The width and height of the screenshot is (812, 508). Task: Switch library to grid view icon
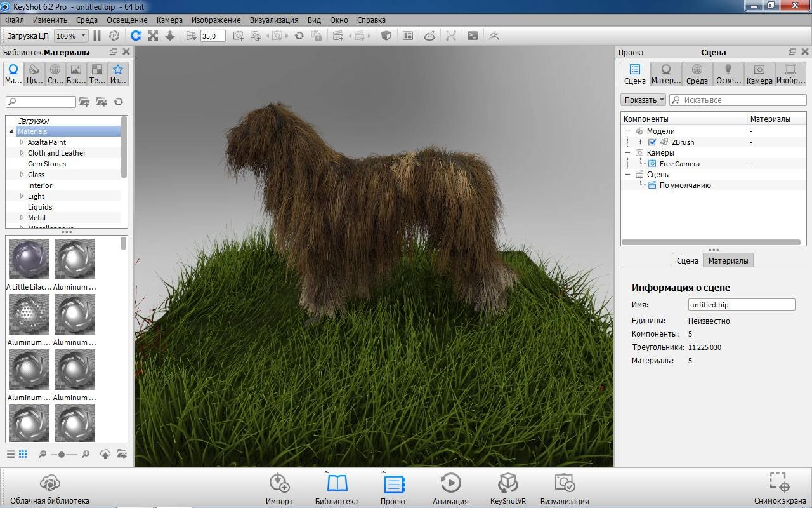pos(23,454)
